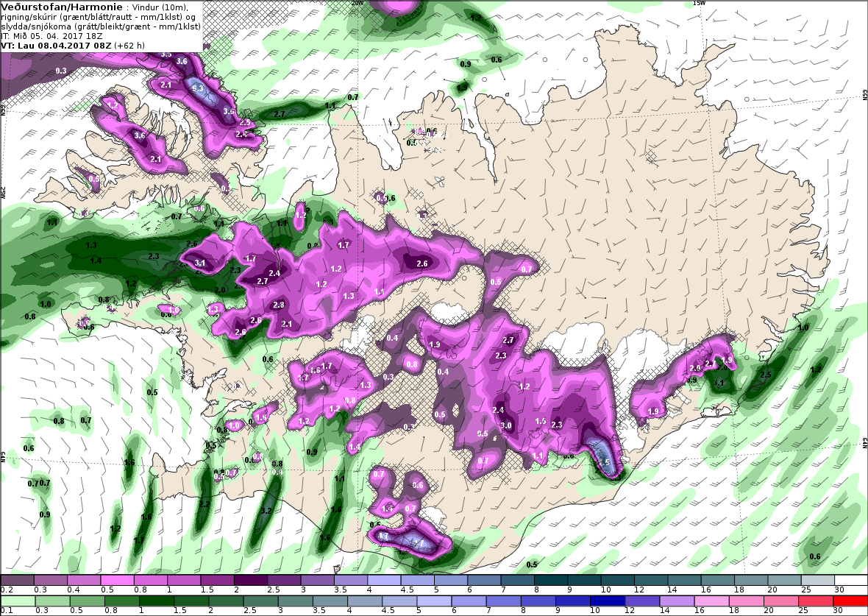This screenshot has width=868, height=616.
Task: Click the pale green 0.1 swatch in the bottom legend row
Action: tap(18, 601)
